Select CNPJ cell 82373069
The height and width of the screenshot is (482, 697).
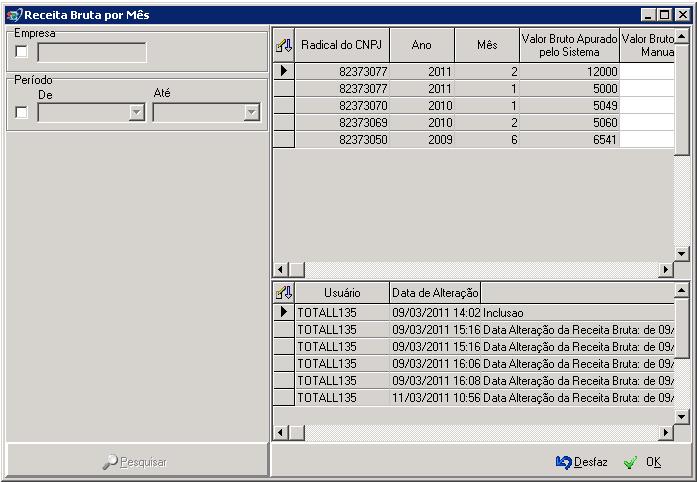[x=342, y=122]
